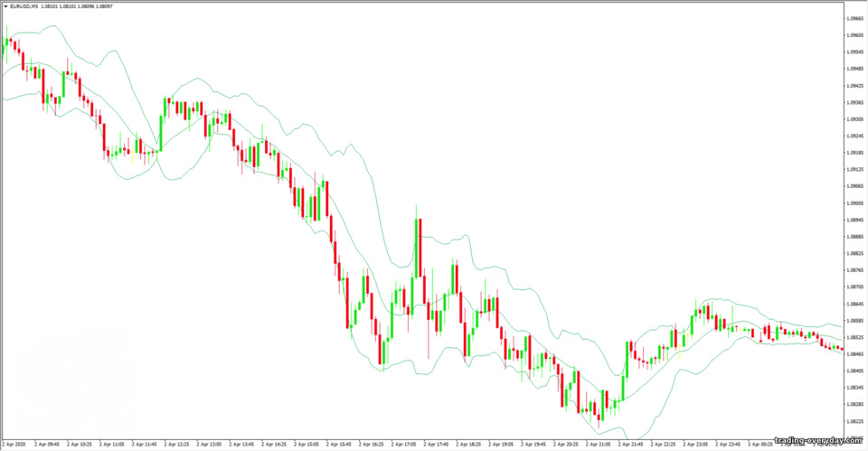Viewport: 868px width, 451px height.
Task: Select the 2 Apr 15:05 time marker
Action: (x=307, y=445)
